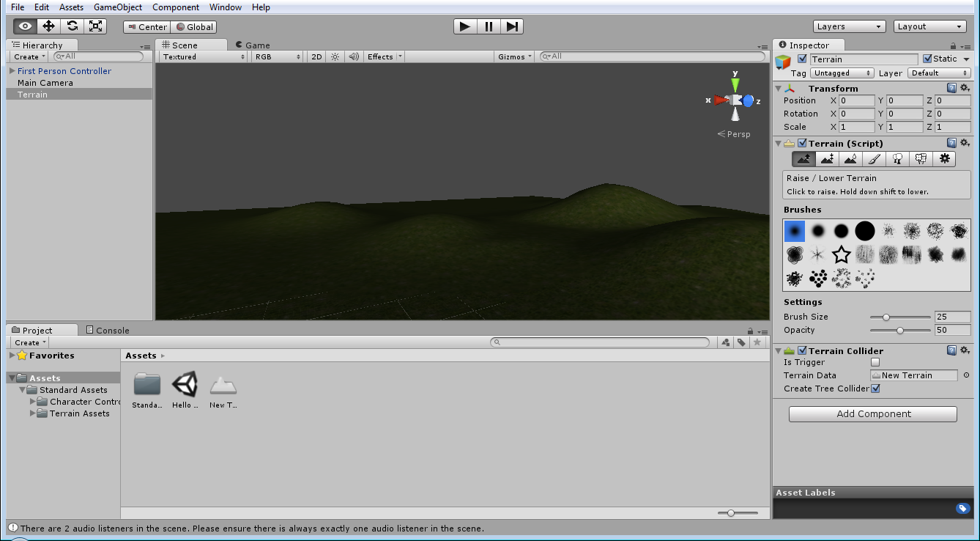This screenshot has width=980, height=541.
Task: Click the green Y axis of scene gizmo
Action: pos(735,84)
